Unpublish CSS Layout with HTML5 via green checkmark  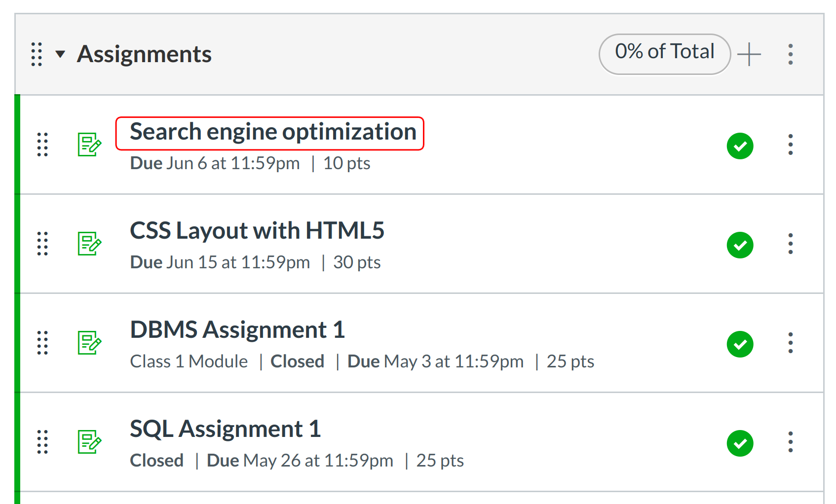pyautogui.click(x=740, y=245)
